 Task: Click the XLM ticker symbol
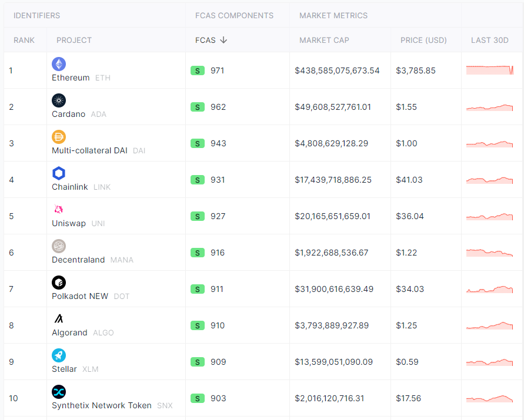pyautogui.click(x=90, y=369)
